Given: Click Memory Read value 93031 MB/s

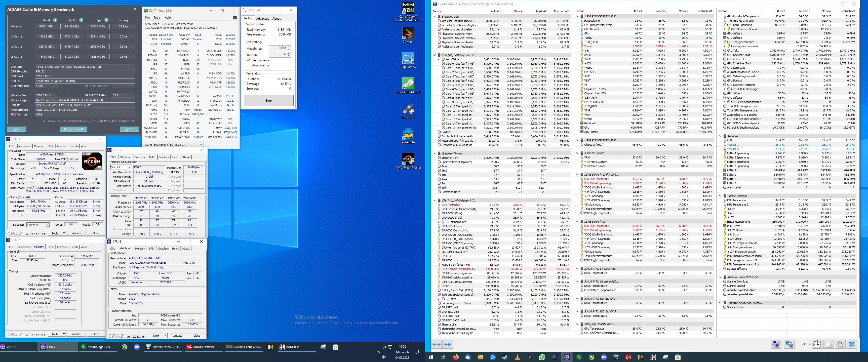Looking at the screenshot, I should 47,26.
